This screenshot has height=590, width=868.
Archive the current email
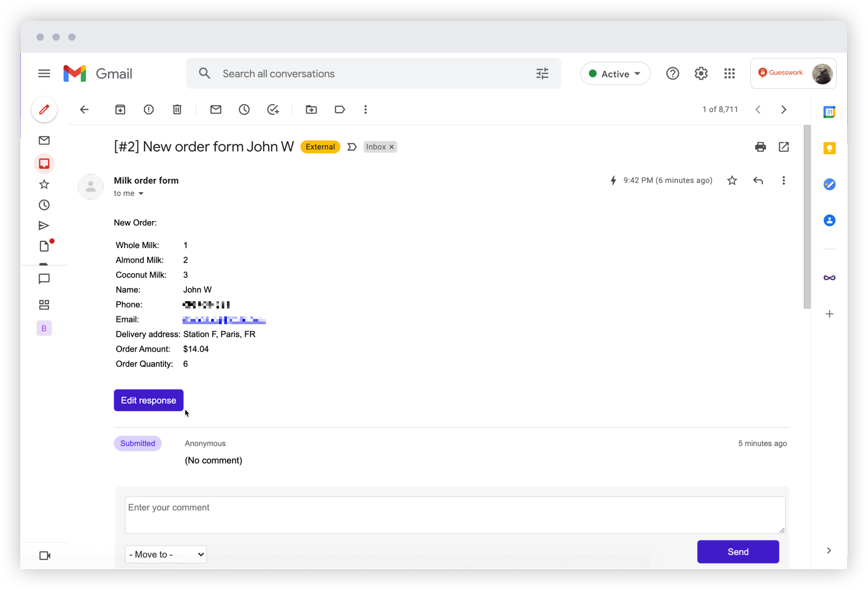pos(120,109)
